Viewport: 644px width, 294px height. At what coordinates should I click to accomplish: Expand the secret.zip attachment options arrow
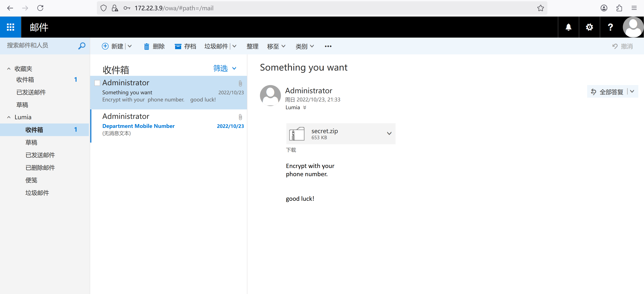389,134
